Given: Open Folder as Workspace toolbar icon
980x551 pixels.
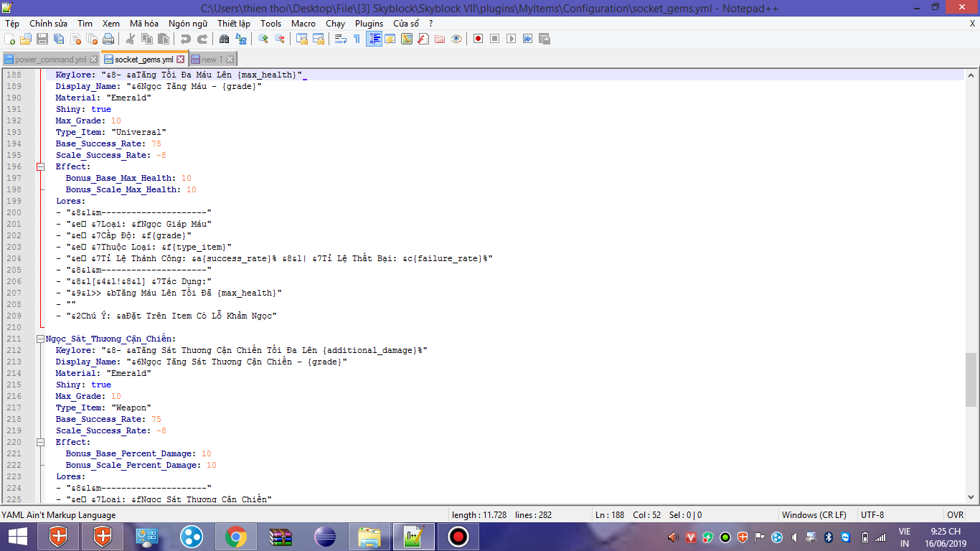Looking at the screenshot, I should click(x=440, y=39).
